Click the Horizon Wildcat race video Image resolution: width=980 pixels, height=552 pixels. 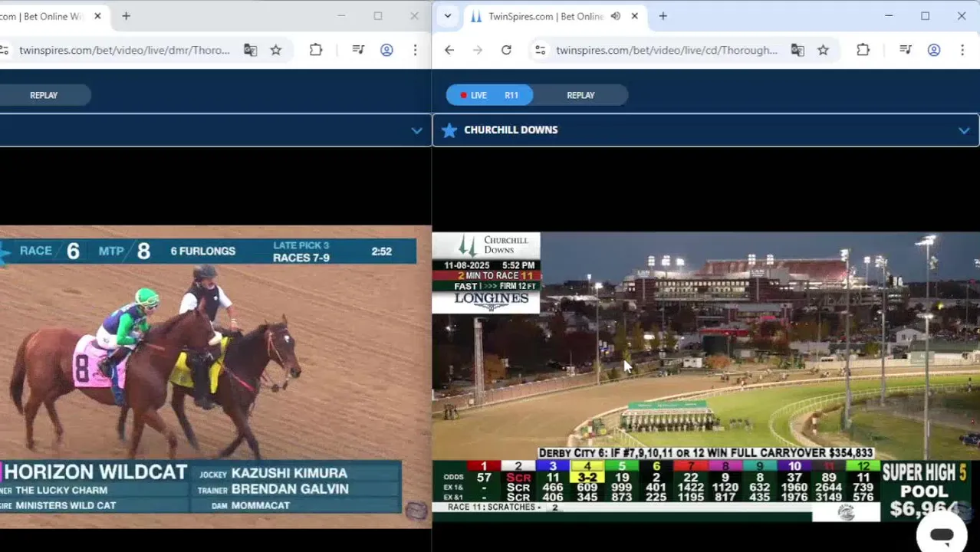coord(215,376)
